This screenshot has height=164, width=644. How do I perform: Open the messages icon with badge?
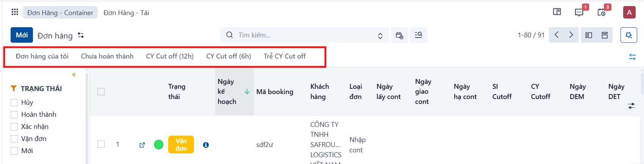tap(579, 12)
